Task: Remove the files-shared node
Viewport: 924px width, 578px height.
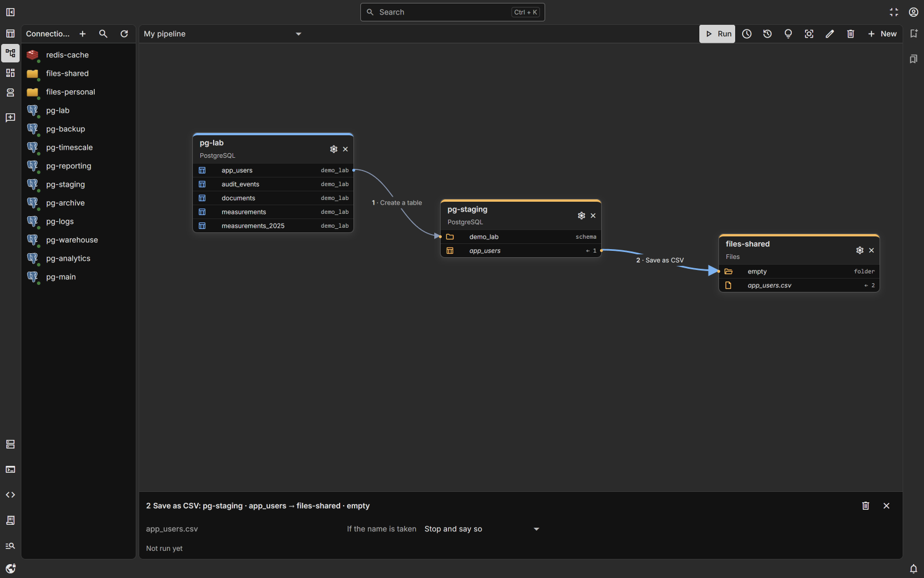Action: pyautogui.click(x=871, y=250)
